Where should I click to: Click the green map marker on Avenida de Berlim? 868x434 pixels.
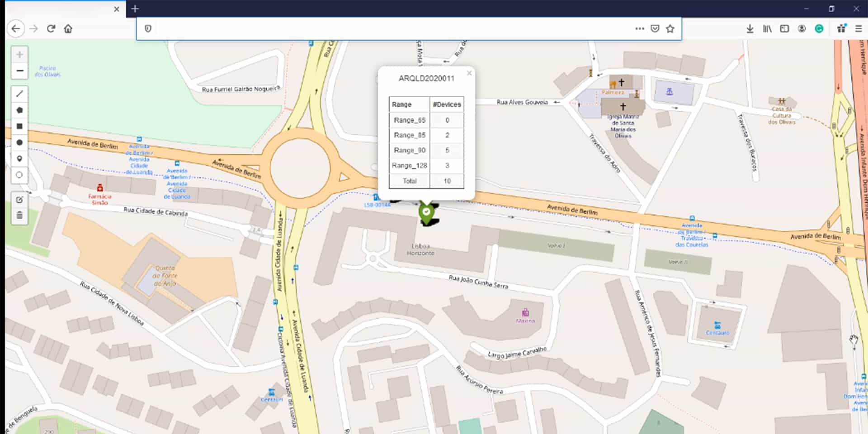pyautogui.click(x=427, y=212)
